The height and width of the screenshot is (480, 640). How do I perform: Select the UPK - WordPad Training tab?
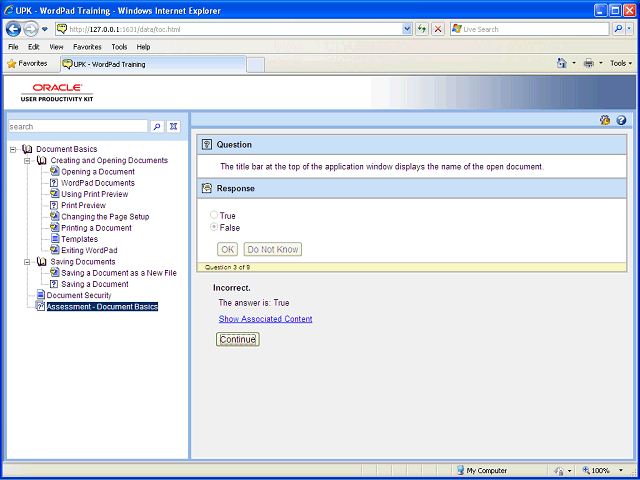click(x=153, y=64)
